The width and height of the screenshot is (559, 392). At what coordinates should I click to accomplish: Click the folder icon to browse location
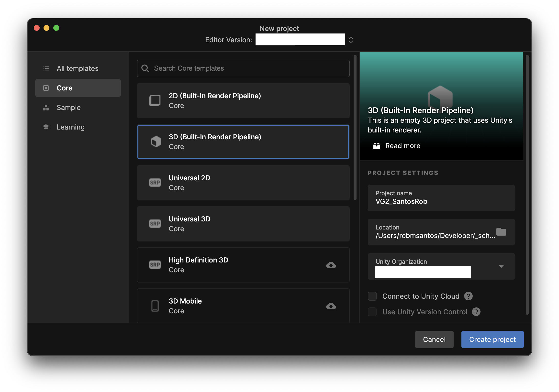pyautogui.click(x=501, y=232)
